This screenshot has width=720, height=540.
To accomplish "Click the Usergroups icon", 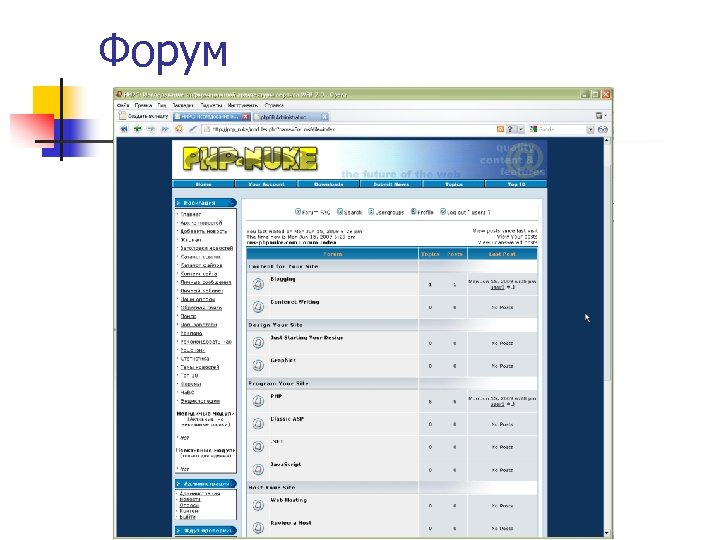I will 371,212.
